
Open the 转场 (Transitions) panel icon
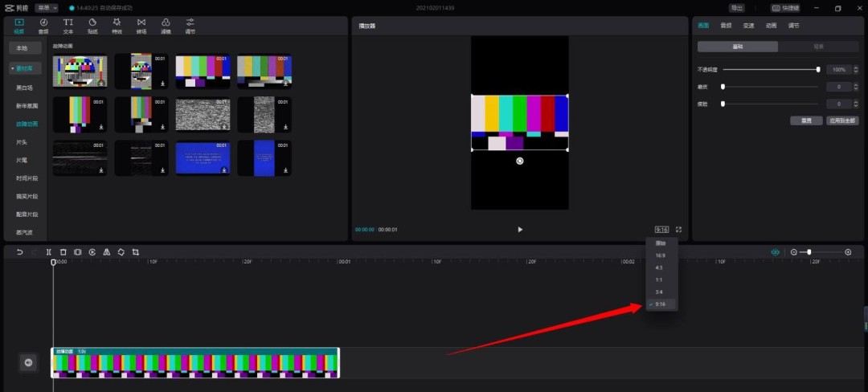[141, 25]
